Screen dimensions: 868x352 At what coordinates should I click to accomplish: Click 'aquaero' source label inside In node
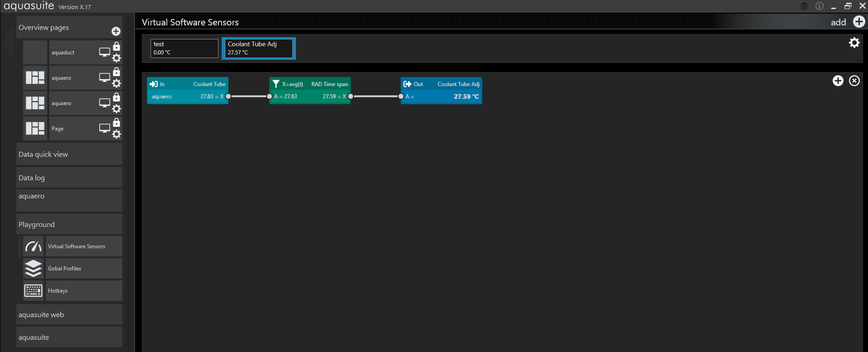161,96
